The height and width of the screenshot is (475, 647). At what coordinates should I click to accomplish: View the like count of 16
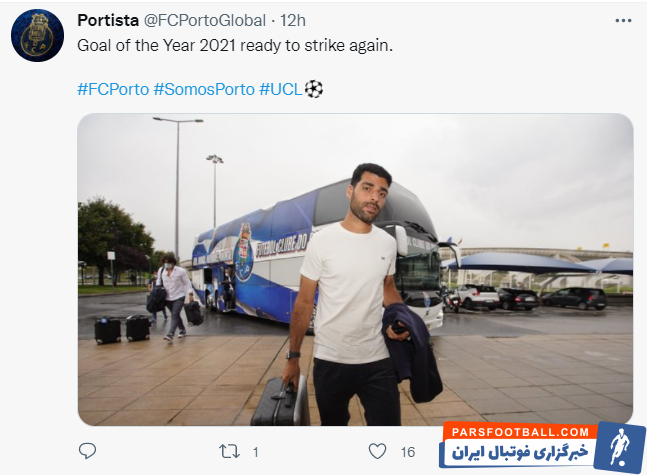point(407,452)
